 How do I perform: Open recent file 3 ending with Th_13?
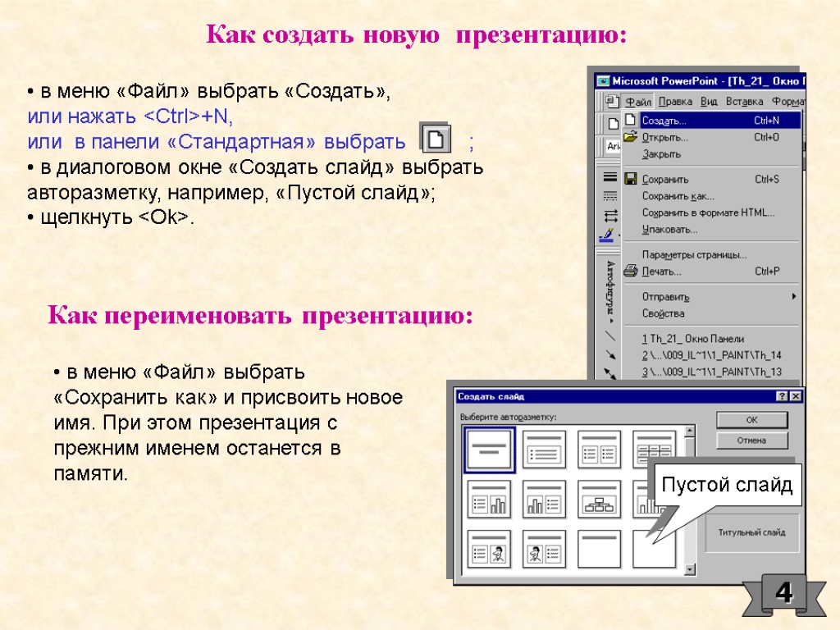[711, 372]
